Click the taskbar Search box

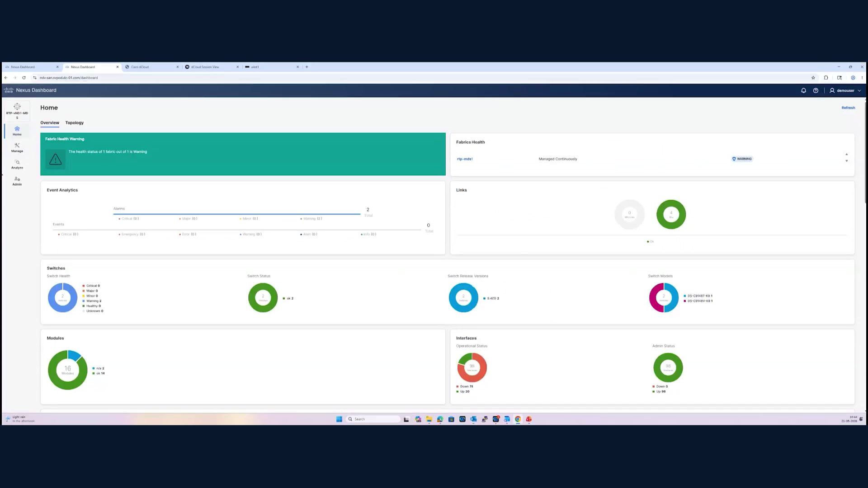click(373, 419)
